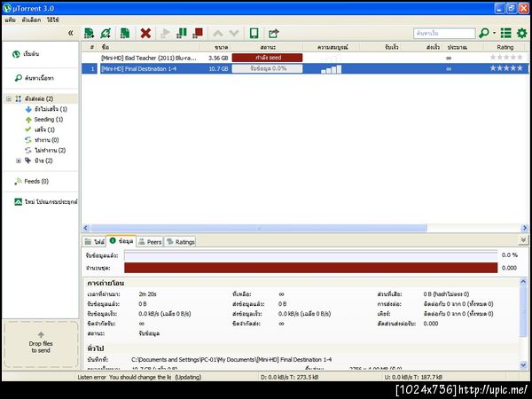Click the download speed D: 0.0 kB/s status
This screenshot has width=532, height=399.
coord(289,377)
